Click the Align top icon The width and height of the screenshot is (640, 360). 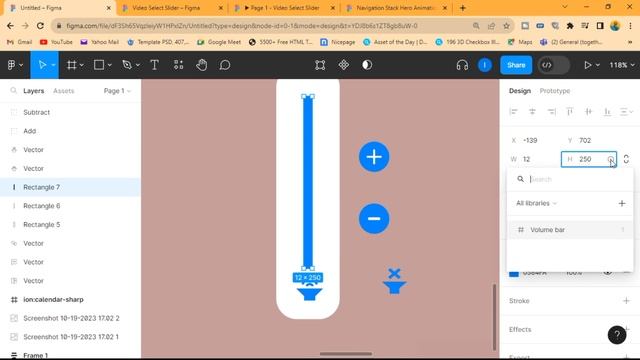click(570, 111)
